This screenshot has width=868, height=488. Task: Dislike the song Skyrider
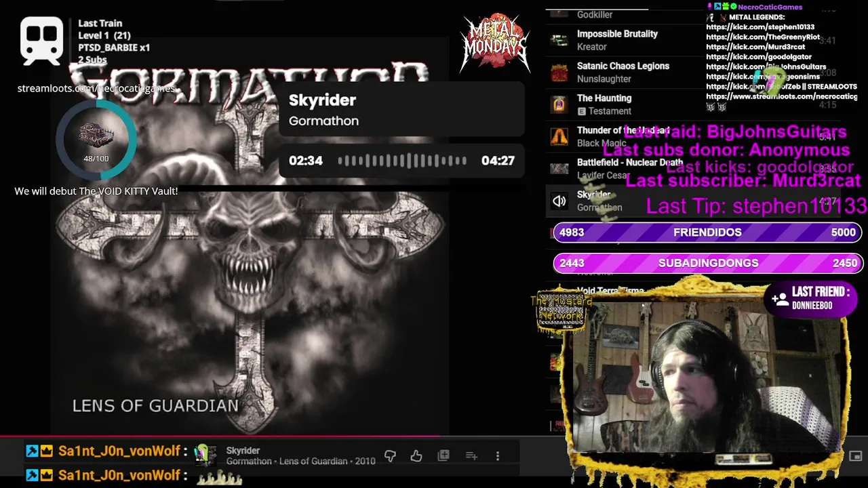click(390, 456)
